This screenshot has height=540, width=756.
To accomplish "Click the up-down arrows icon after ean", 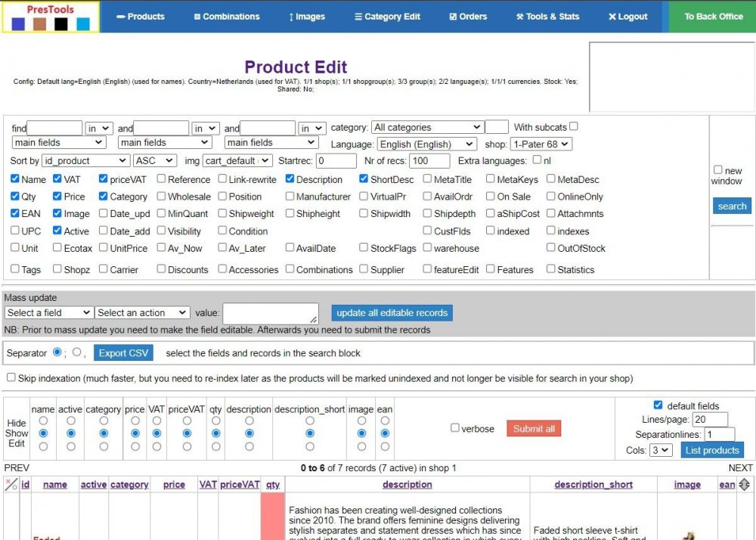I will click(x=745, y=484).
